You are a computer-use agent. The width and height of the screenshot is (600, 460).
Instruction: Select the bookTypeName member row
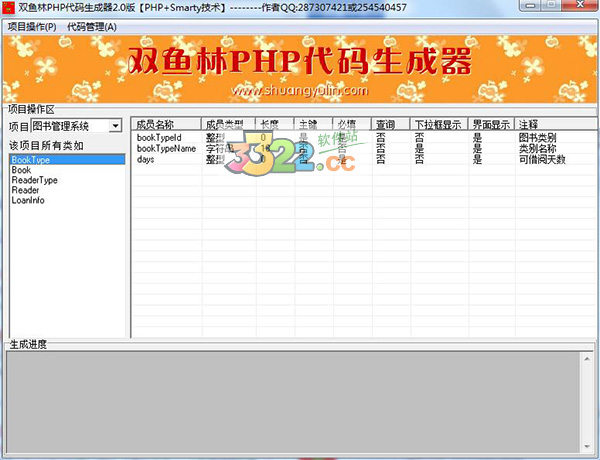tap(364, 148)
